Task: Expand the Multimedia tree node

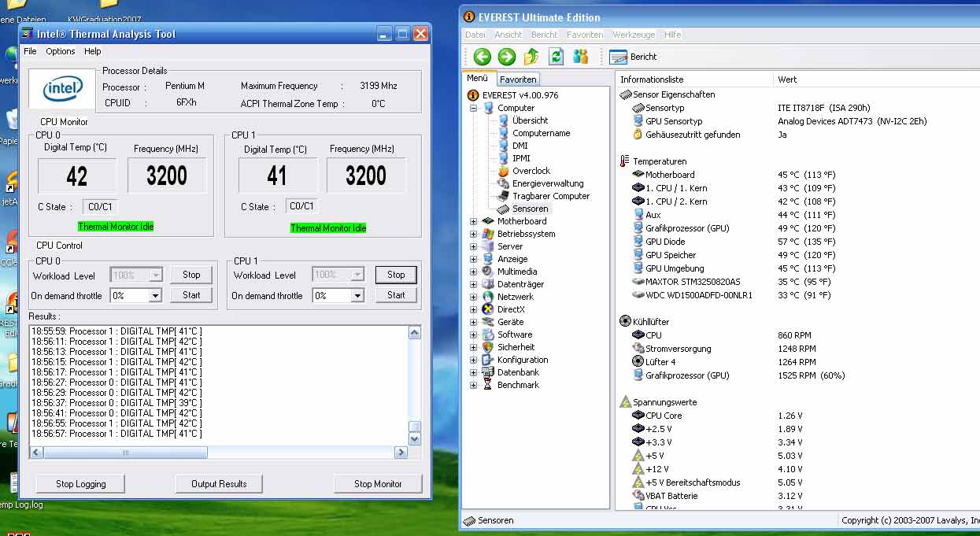Action: pyautogui.click(x=474, y=272)
